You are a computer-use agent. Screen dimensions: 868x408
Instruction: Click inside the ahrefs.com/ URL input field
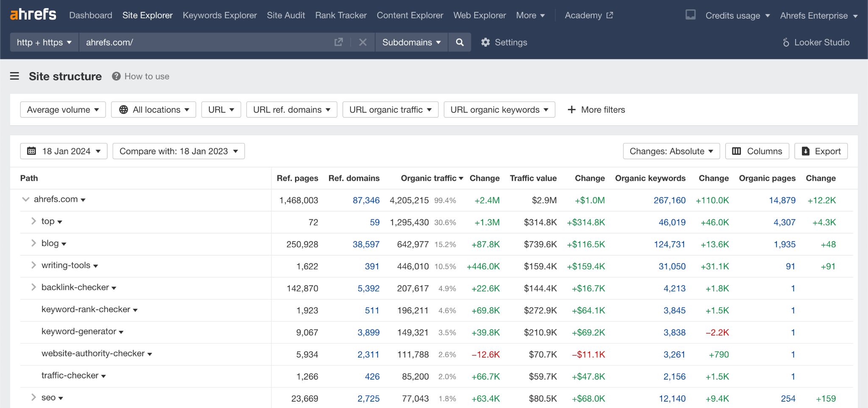tap(191, 42)
